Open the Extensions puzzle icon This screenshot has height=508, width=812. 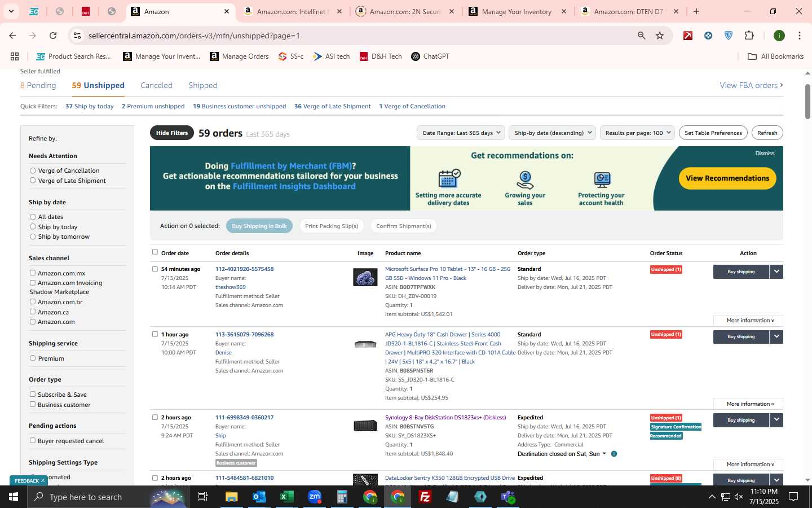tap(749, 36)
